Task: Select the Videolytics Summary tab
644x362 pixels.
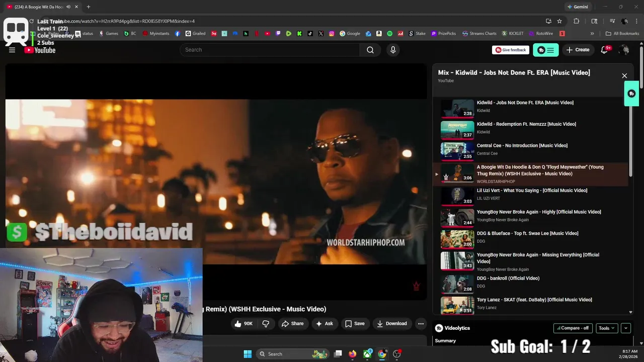Action: [445, 340]
